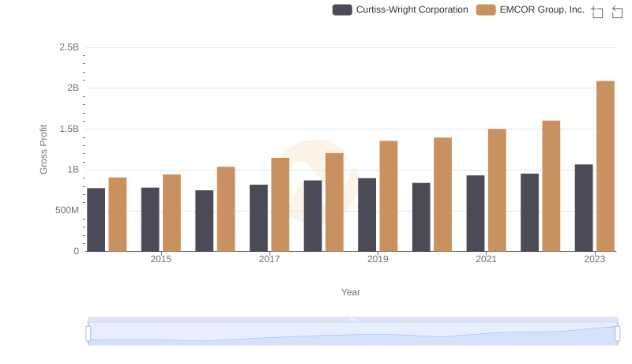Click EMCOR bar for 2019

[389, 196]
